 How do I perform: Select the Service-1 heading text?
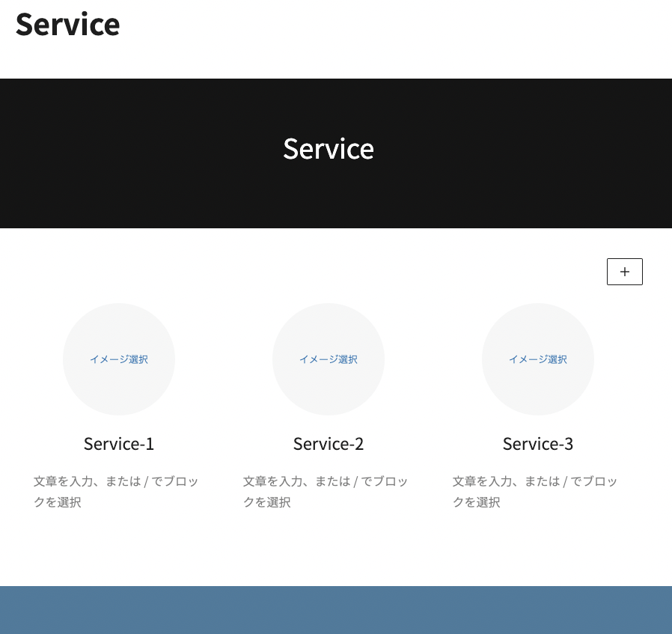[x=119, y=444]
